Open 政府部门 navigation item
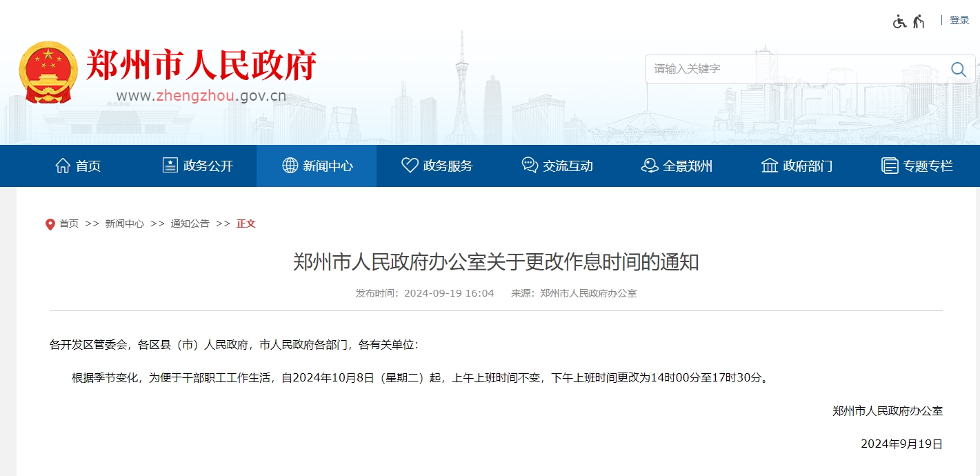Viewport: 980px width, 476px height. click(797, 166)
